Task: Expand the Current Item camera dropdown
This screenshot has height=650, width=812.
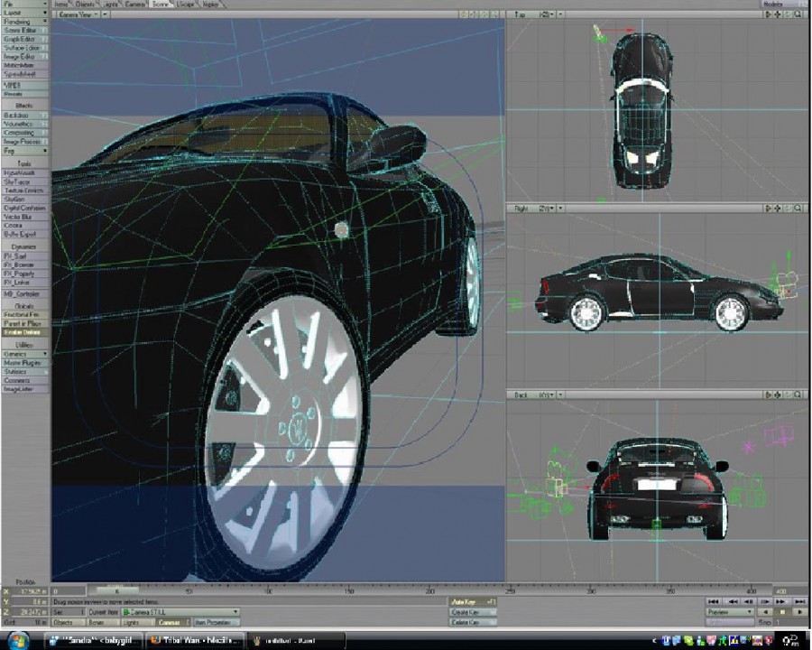Action: [235, 611]
